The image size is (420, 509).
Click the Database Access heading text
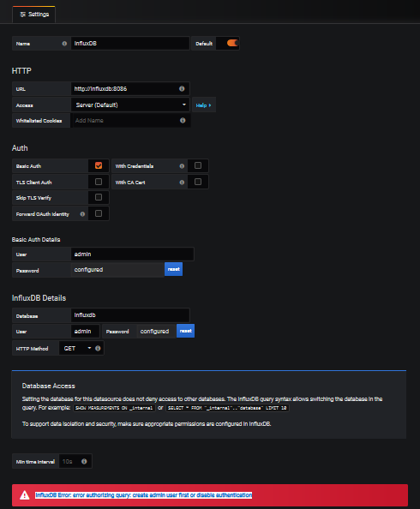[48, 386]
